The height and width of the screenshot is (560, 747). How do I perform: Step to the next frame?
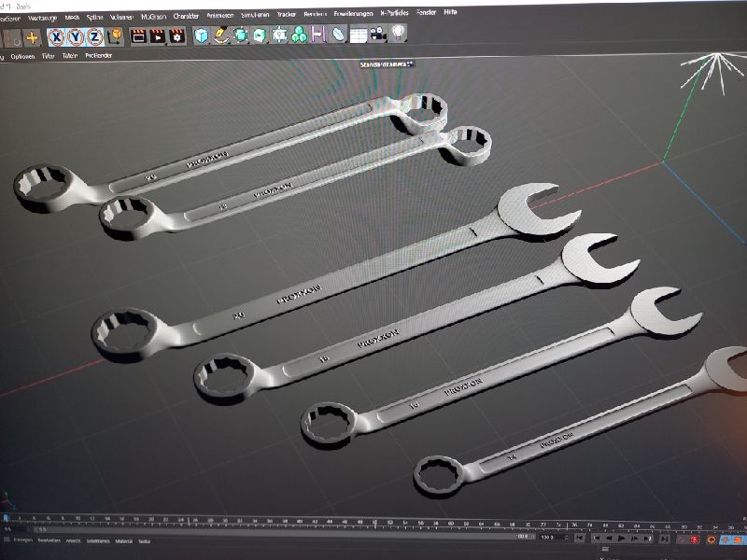click(x=634, y=539)
